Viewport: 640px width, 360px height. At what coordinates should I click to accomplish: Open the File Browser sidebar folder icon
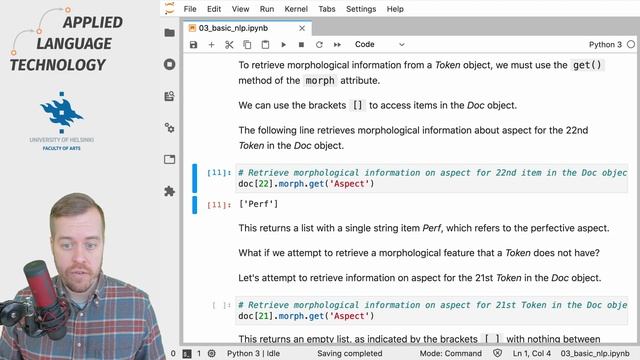(x=169, y=33)
